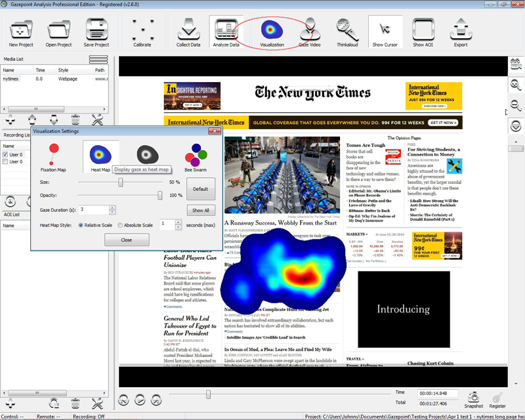The width and height of the screenshot is (525, 420).
Task: Click the Close button in Visualization Settings
Action: pyautogui.click(x=127, y=240)
